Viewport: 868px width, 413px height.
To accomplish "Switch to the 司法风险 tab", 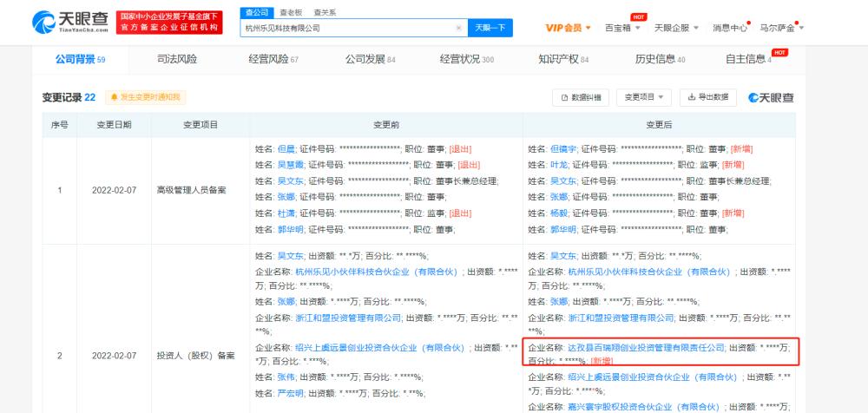I will [x=177, y=60].
